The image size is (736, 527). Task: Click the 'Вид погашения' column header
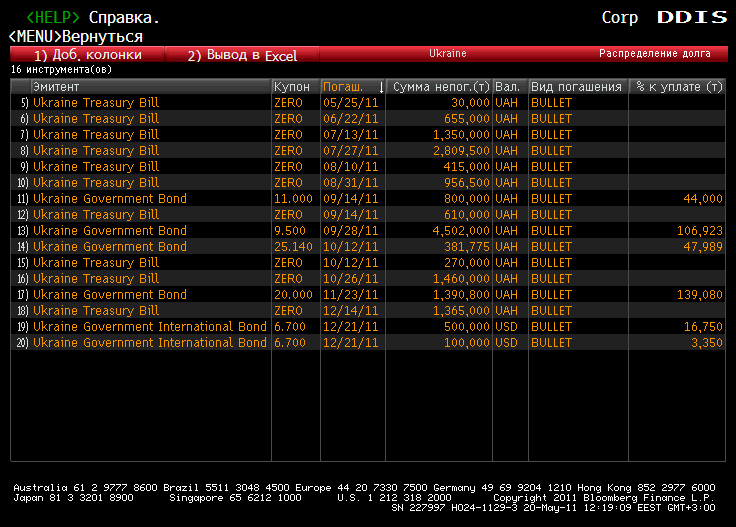pyautogui.click(x=576, y=87)
